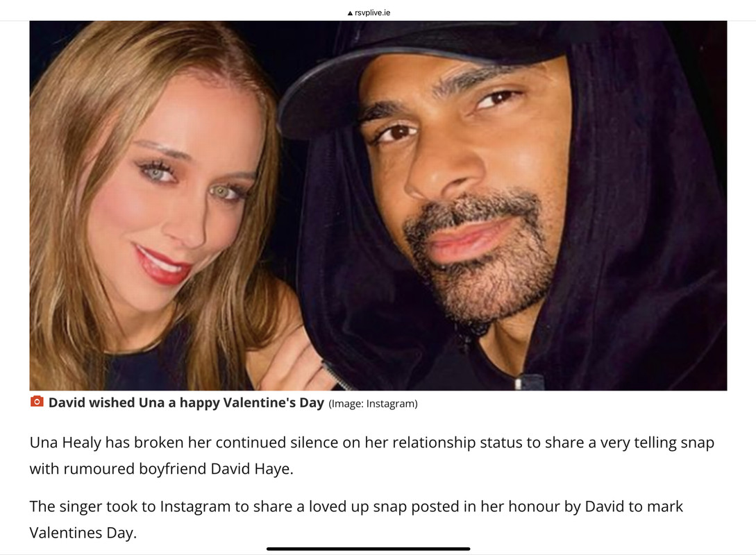Click the warning triangle beside rsvplive.ie
Screen dimensions: 756x555
[x=350, y=13]
